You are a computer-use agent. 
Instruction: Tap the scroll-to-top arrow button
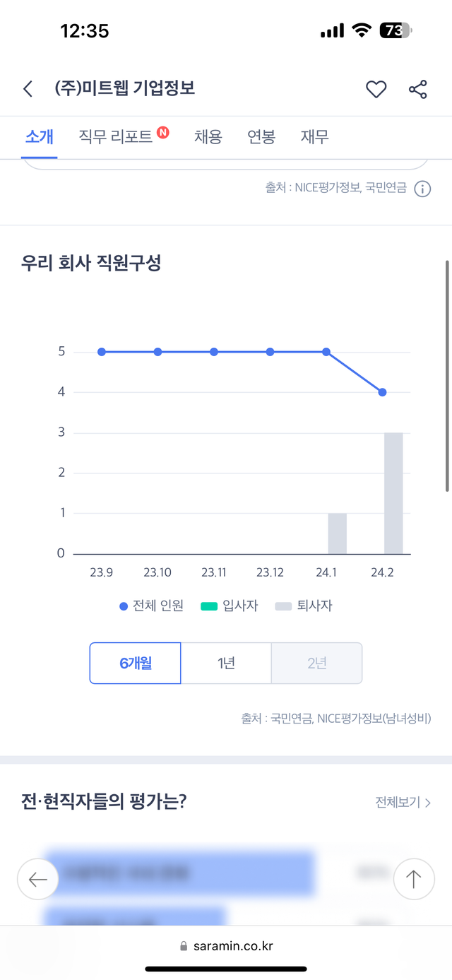tap(413, 879)
